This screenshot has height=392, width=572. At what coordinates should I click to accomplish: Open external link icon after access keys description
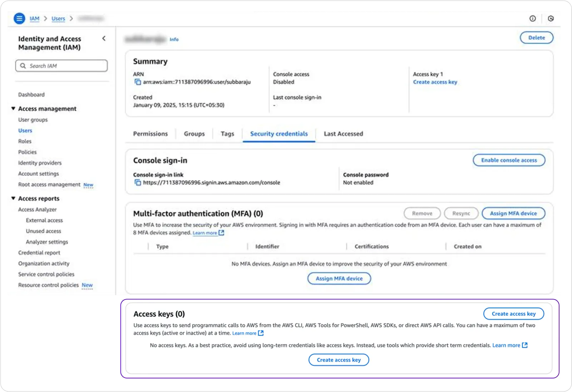(x=261, y=333)
